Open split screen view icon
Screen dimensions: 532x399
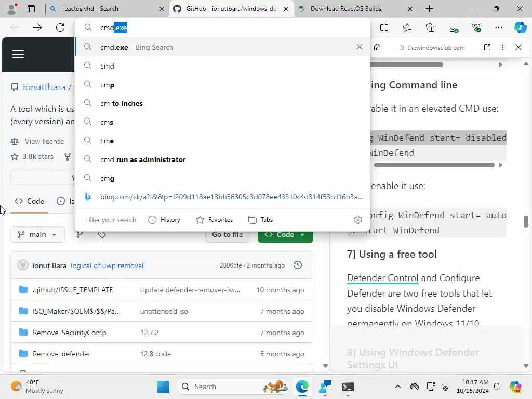384,28
